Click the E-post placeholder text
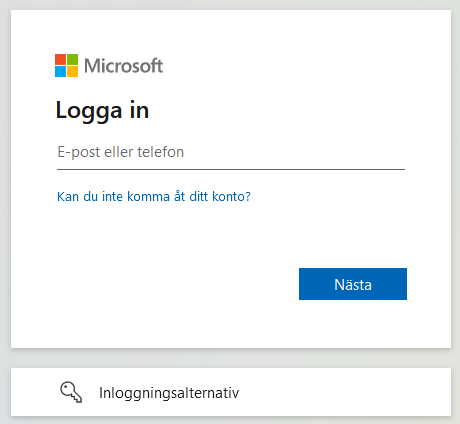 pos(120,152)
